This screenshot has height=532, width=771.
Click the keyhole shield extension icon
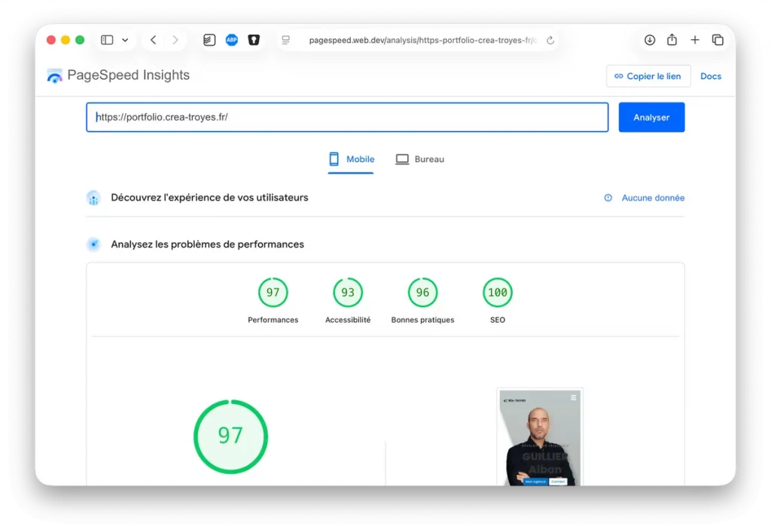pyautogui.click(x=254, y=39)
